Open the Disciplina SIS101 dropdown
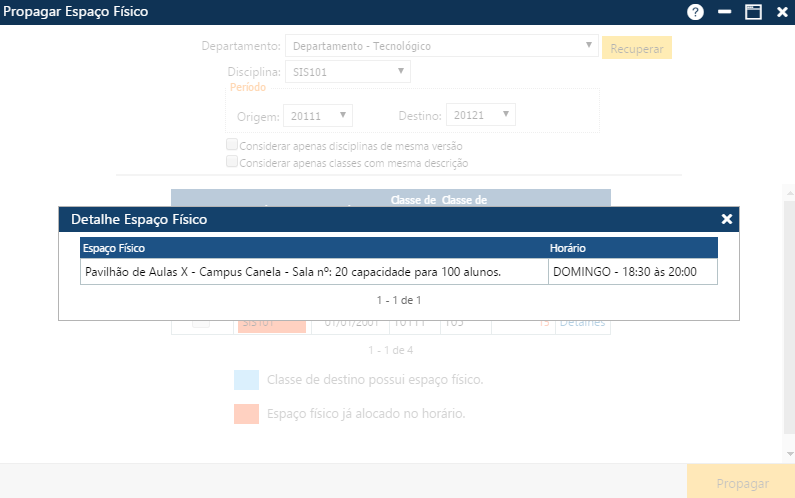 [400, 71]
